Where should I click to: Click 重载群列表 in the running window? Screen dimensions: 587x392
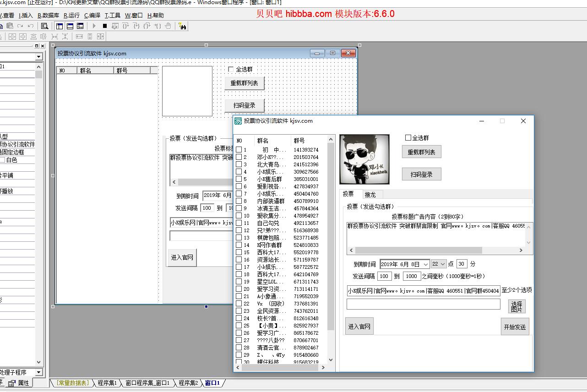tap(422, 152)
